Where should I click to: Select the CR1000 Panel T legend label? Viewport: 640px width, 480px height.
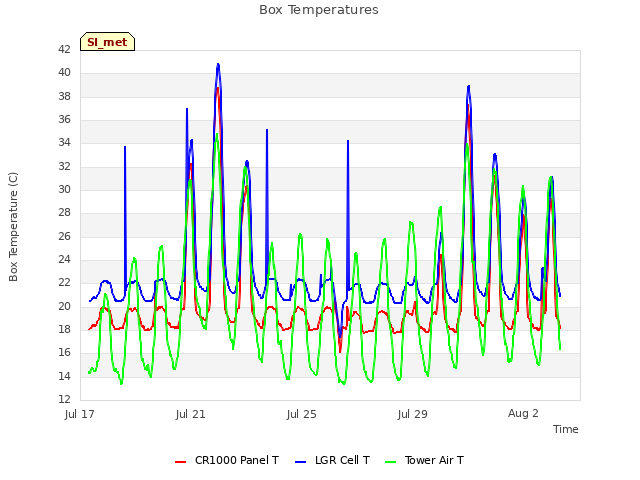pos(237,460)
